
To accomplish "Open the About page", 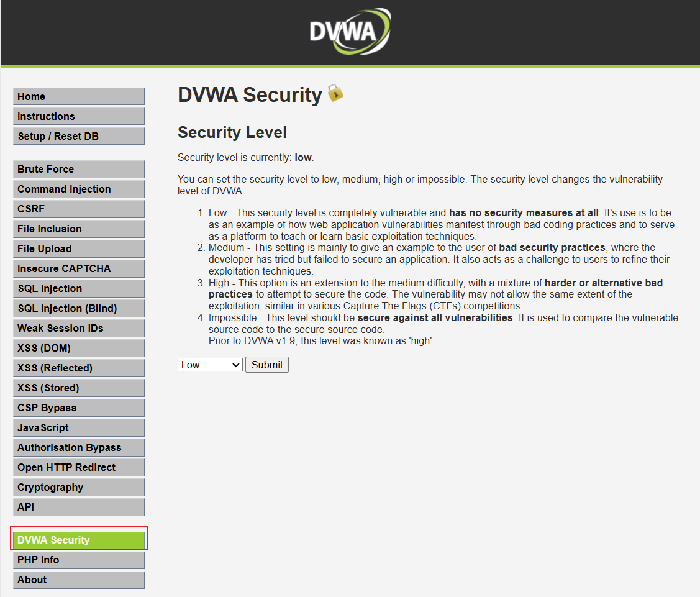I will click(78, 580).
